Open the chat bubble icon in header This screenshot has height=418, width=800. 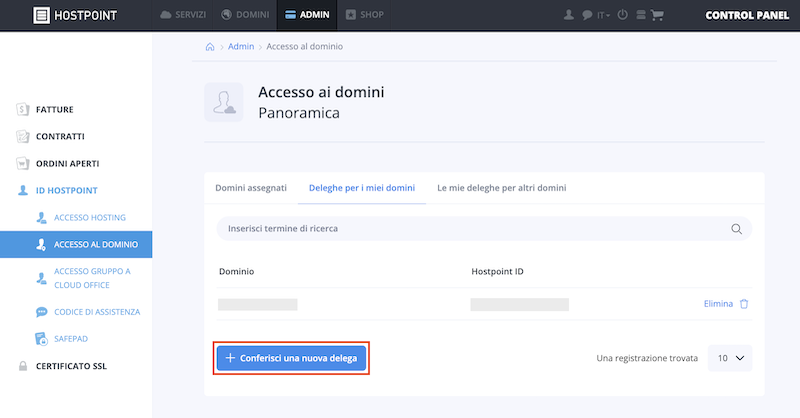[x=587, y=15]
